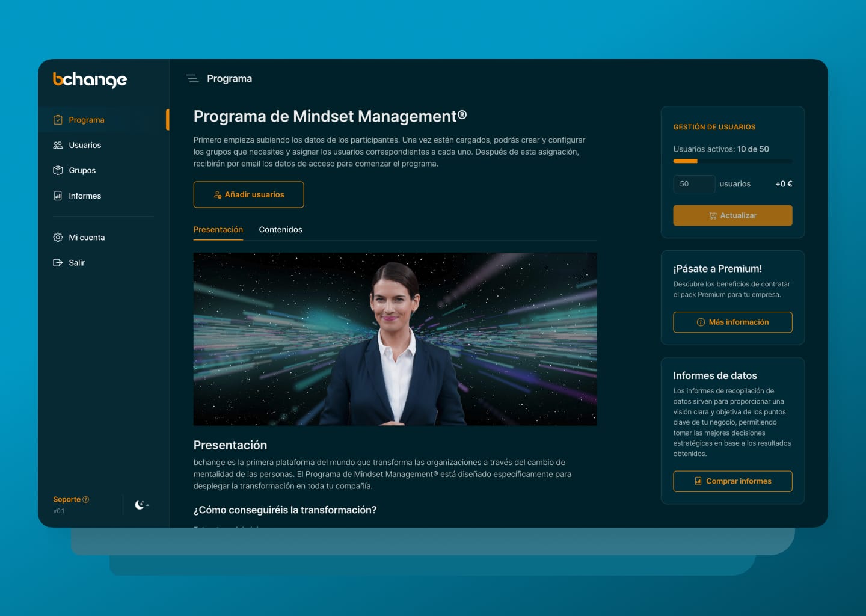
Task: Open Usuarios in the sidebar
Action: point(103,145)
